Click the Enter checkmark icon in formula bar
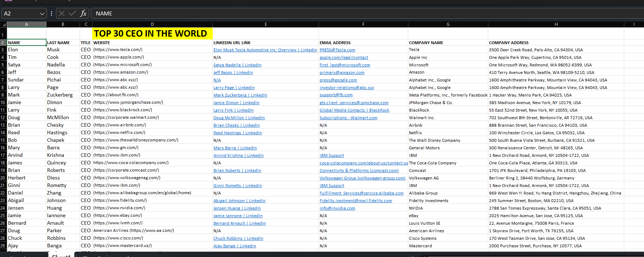This screenshot has width=644, height=257. click(x=72, y=13)
